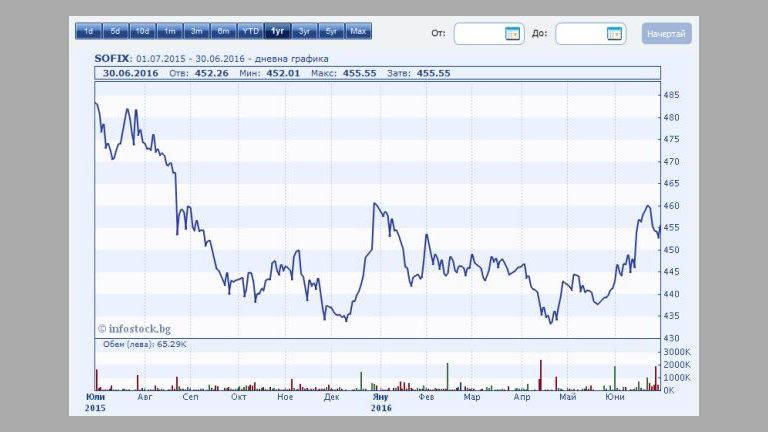Open the calendar picker for the 'От' date

coord(513,34)
